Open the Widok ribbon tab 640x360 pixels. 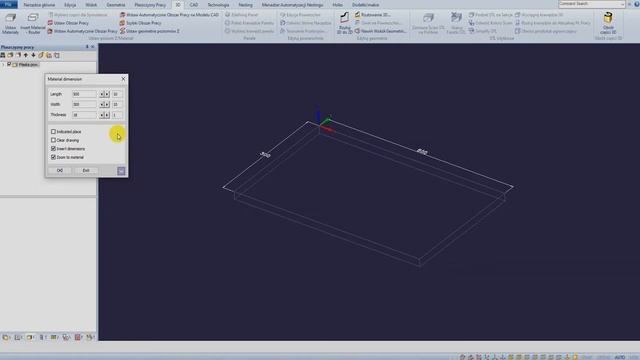click(91, 5)
